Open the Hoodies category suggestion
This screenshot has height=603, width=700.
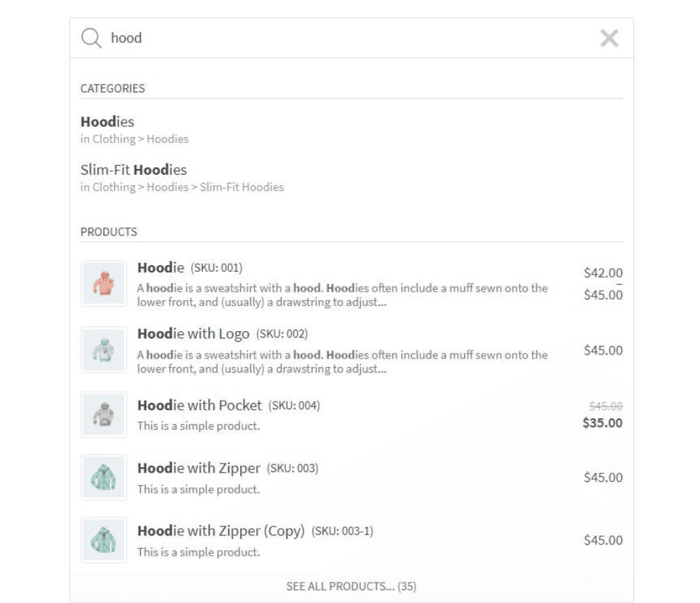pos(107,122)
